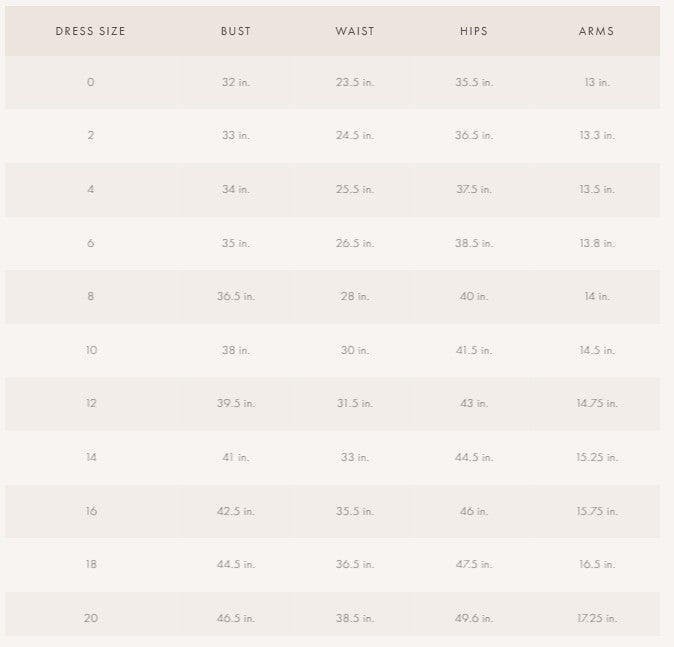Click the 37.5 in. hips value
Image resolution: width=674 pixels, height=647 pixels.
click(474, 189)
